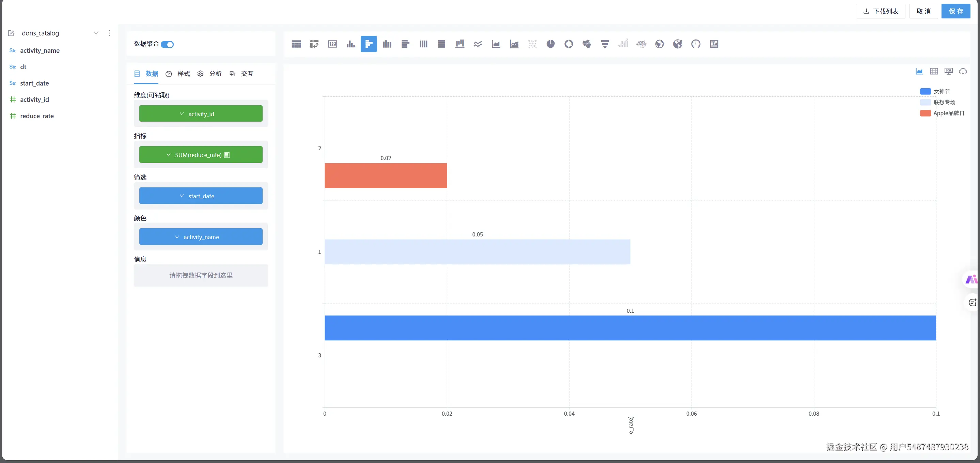Open the table data view icon
The width and height of the screenshot is (980, 463).
[934, 71]
